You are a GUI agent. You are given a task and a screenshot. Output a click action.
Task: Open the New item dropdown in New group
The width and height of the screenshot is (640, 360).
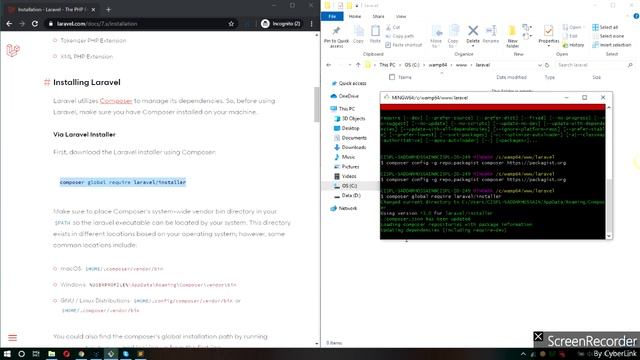[x=527, y=27]
